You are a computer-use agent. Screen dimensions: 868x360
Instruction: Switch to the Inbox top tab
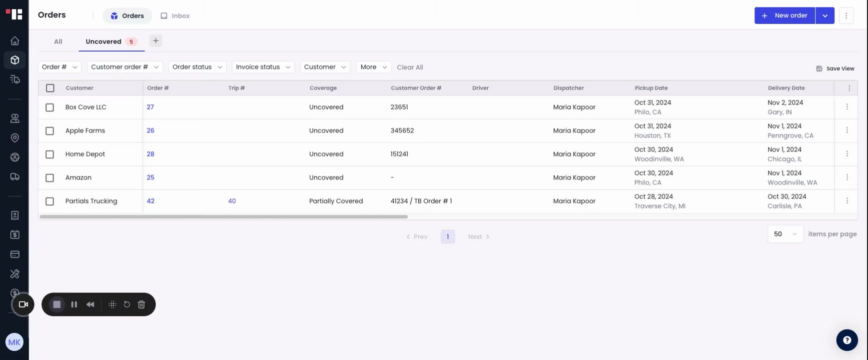click(175, 15)
